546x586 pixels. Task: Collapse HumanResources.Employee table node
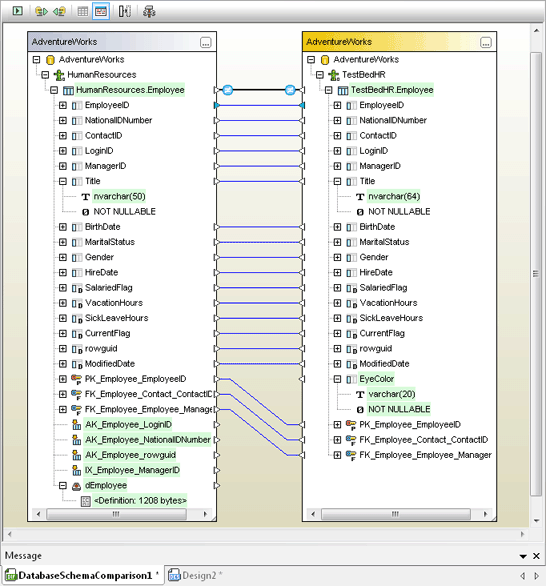click(x=54, y=90)
